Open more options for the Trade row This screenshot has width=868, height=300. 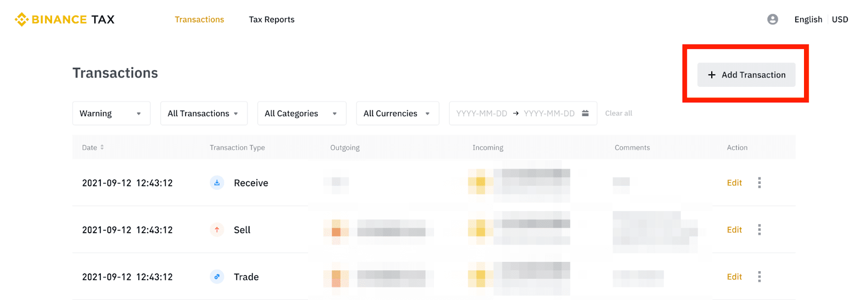(759, 277)
